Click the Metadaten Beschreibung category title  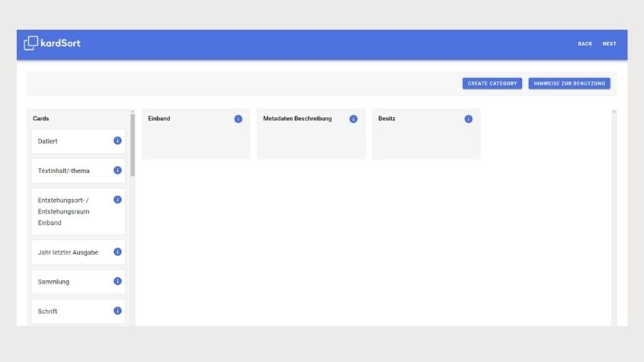[x=297, y=118]
